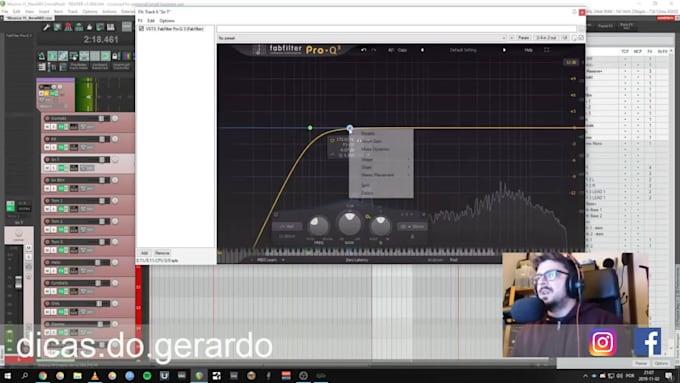
Task: Open Windows taskbar search
Action: 25,376
